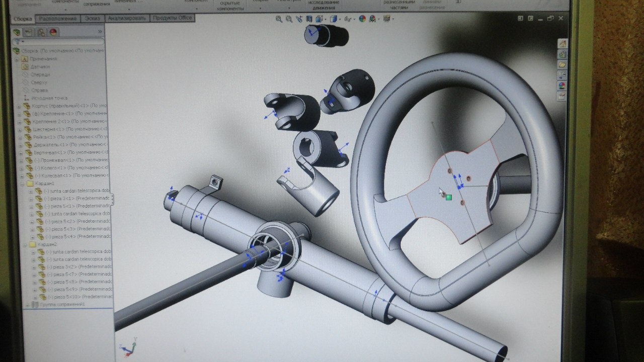Select the Исходная точка origin item
This screenshot has height=362, width=644.
tap(48, 98)
